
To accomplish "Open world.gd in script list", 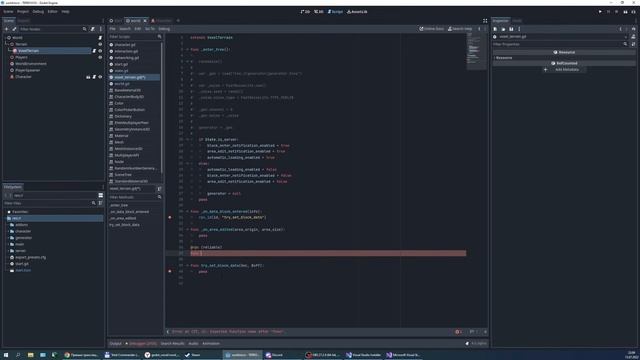I will coord(122,84).
